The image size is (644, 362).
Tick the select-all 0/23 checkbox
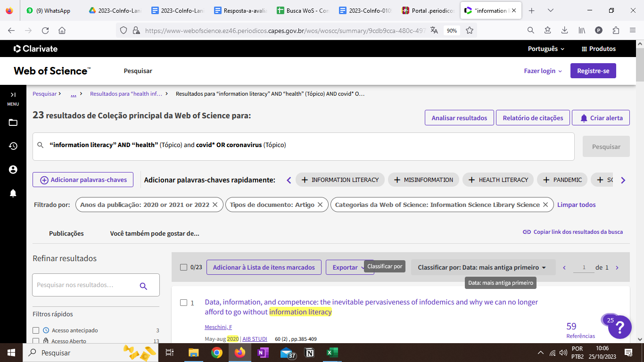[184, 267]
